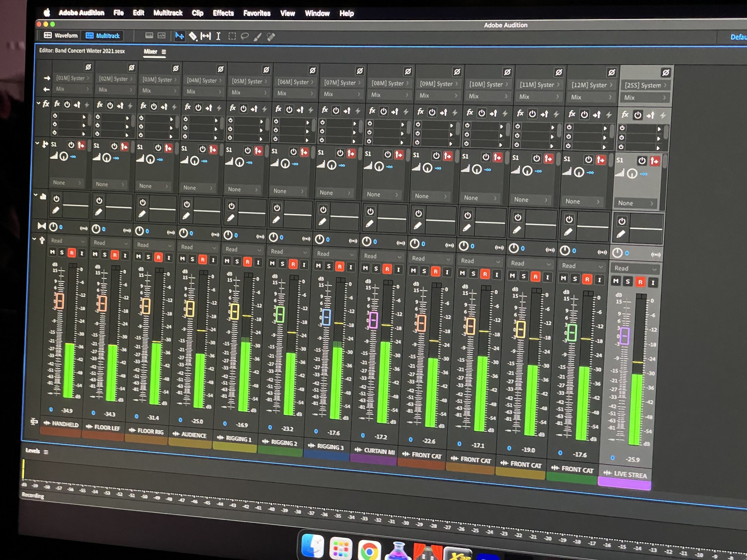Open the Multitrack menu
The image size is (747, 560).
pyautogui.click(x=167, y=13)
